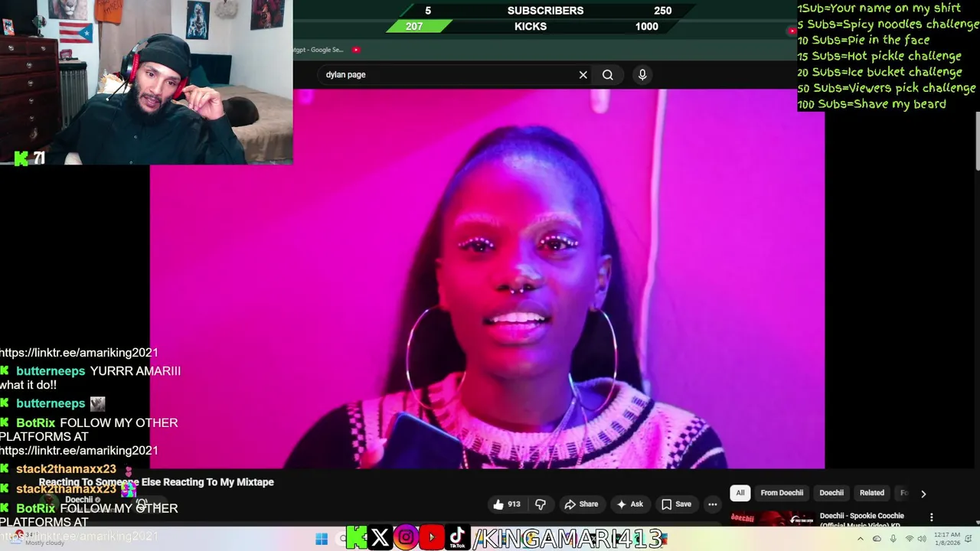Expand hidden system tray icons

pos(860,539)
